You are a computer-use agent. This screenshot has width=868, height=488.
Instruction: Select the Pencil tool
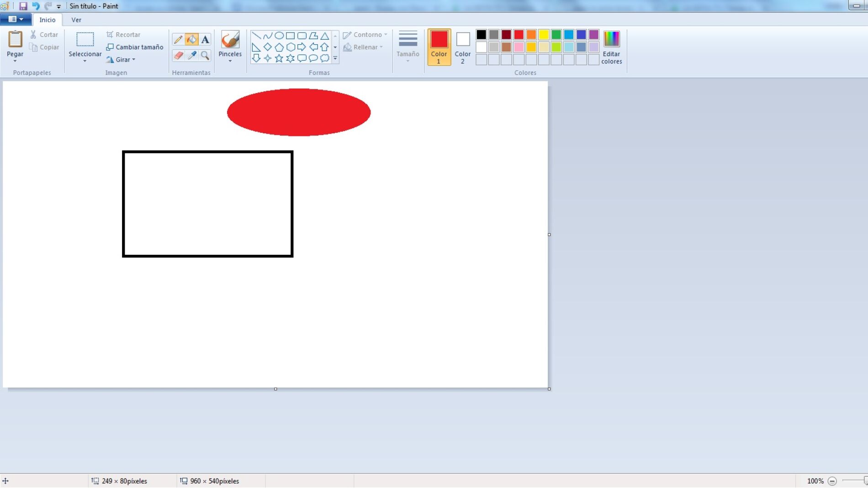(x=178, y=39)
